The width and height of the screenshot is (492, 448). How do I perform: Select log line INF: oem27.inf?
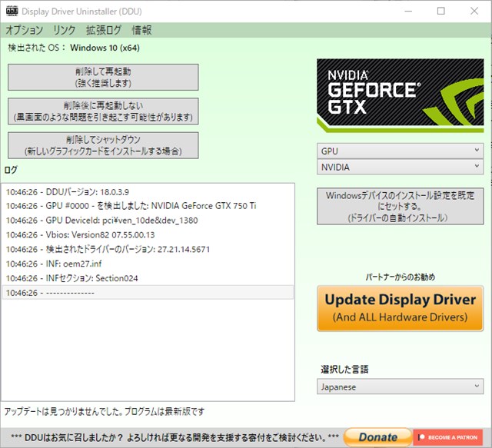point(148,264)
